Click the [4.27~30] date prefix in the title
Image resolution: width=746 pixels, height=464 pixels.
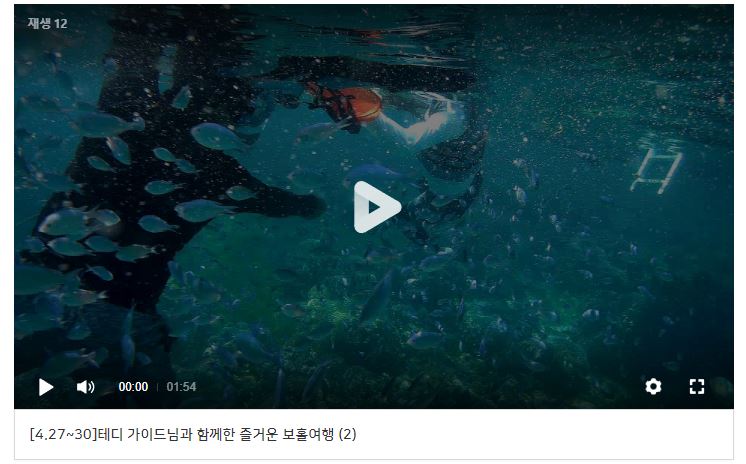pos(63,434)
